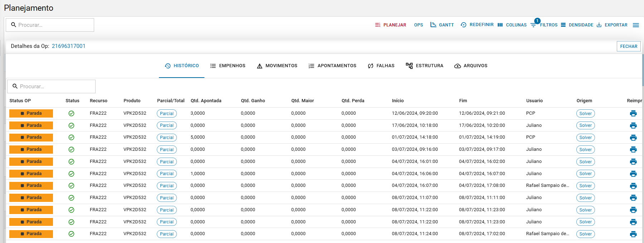Image resolution: width=644 pixels, height=243 pixels.
Task: Sort by the Usuario column header
Action: coord(534,101)
